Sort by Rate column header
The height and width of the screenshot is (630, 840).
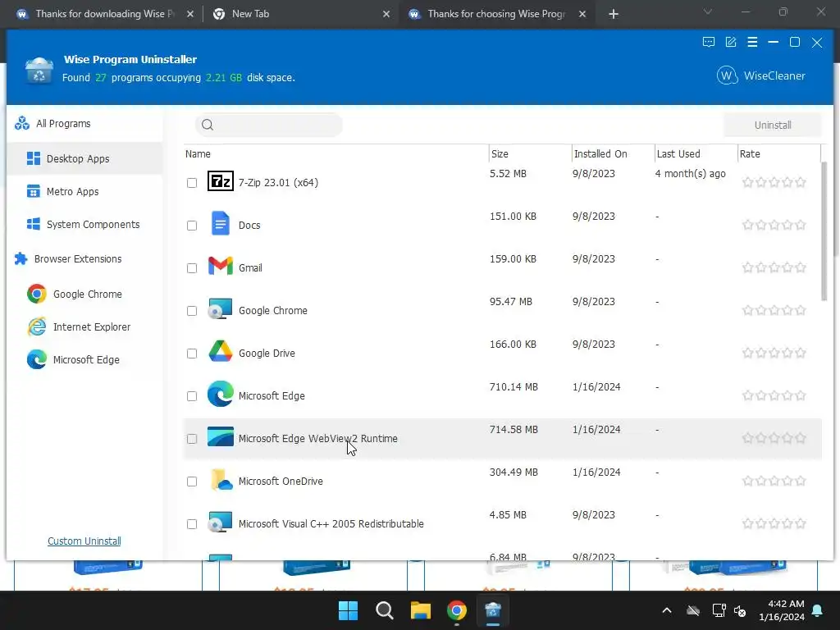pos(778,153)
